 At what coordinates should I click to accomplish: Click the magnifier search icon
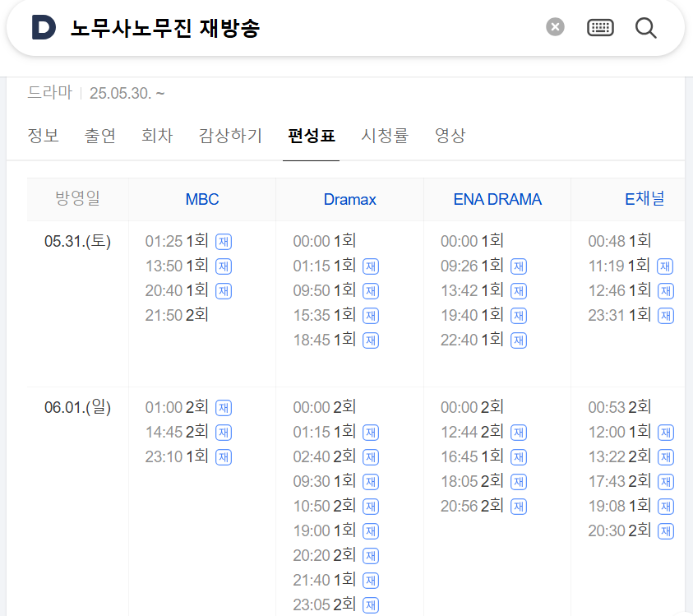pyautogui.click(x=645, y=28)
